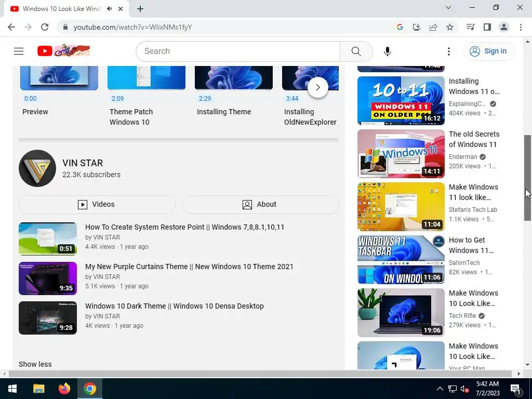
Task: Click the horizontal scrollbar at bottom
Action: tap(260, 374)
